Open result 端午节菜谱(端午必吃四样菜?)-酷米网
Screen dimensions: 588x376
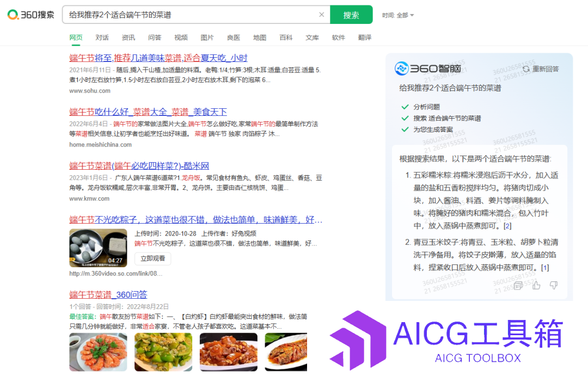coord(139,166)
